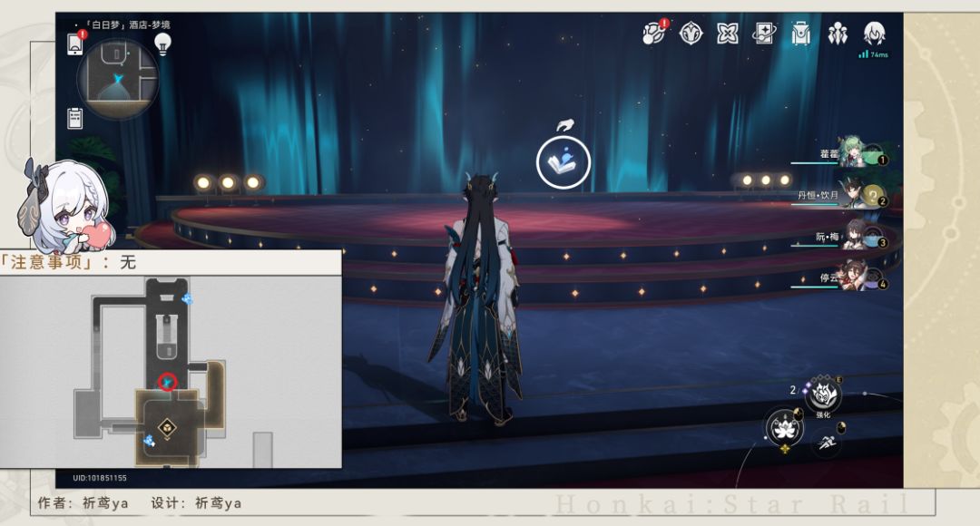This screenshot has width=980, height=526.
Task: Click the UID:101851155 text
Action: [x=100, y=478]
